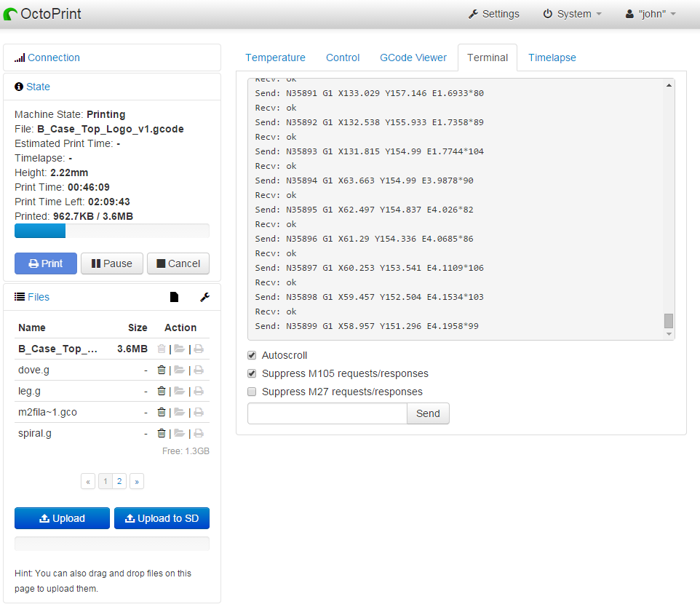Click the OctoPrint logo
This screenshot has height=607, width=700.
coord(42,14)
